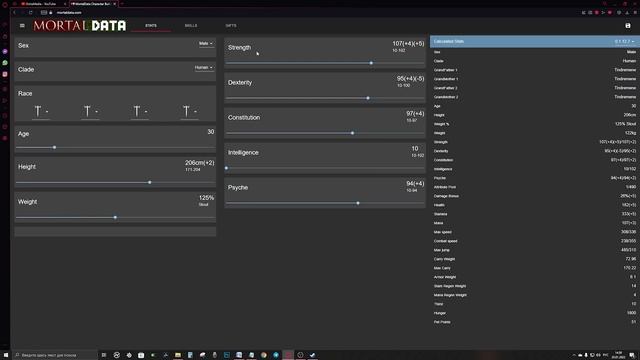Click the Strength value 107(+4)(+5)

click(408, 44)
